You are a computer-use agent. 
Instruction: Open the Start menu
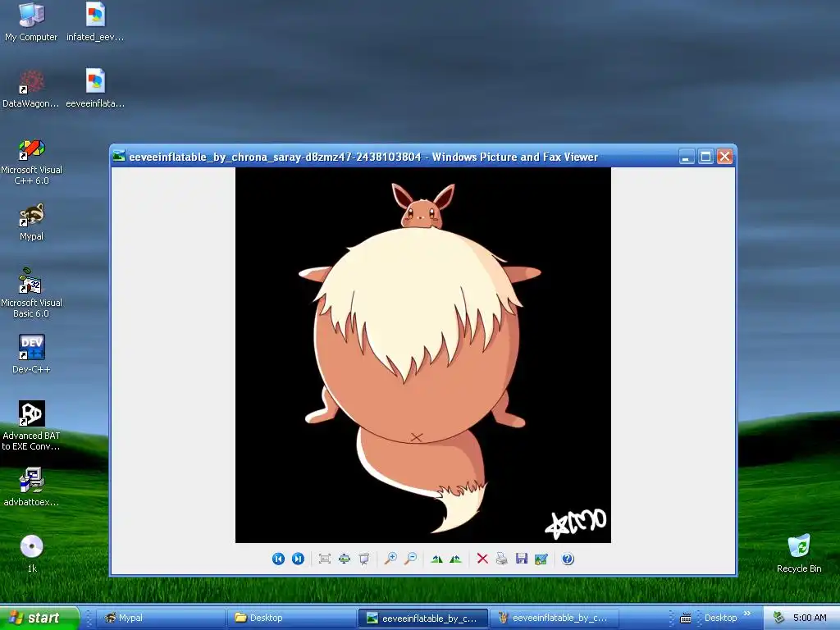pos(39,618)
